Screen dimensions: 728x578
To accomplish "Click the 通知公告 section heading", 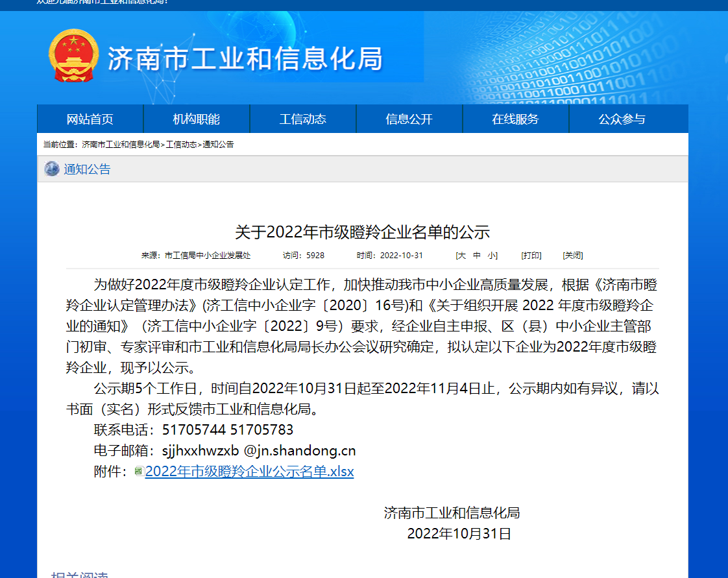I will tap(88, 169).
